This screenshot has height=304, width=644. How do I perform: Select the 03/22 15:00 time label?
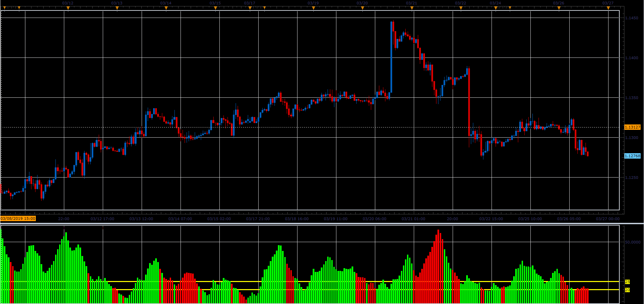coord(491,219)
